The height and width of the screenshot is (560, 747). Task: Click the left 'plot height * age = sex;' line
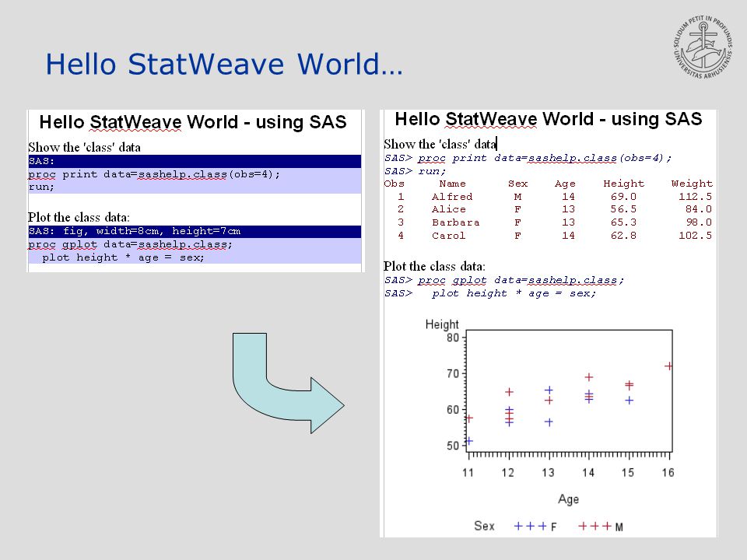123,257
